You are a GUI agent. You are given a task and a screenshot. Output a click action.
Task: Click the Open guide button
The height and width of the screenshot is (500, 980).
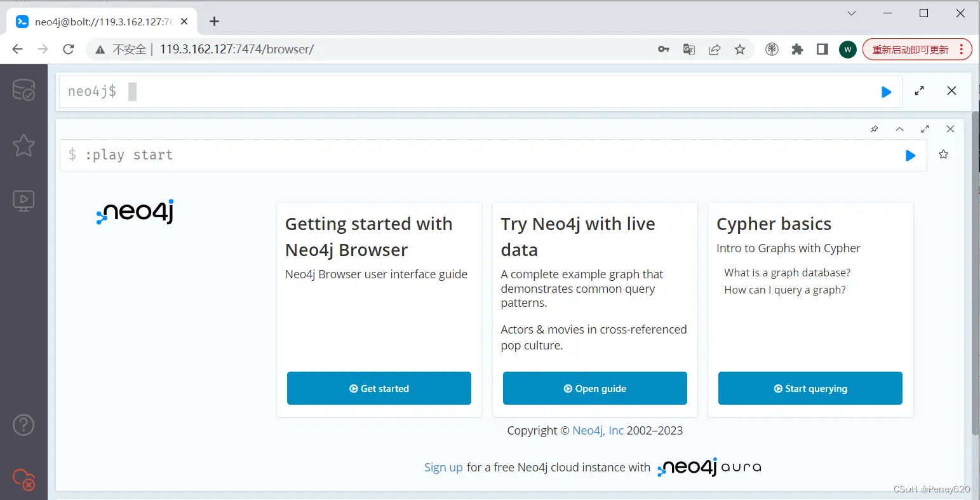pos(595,388)
